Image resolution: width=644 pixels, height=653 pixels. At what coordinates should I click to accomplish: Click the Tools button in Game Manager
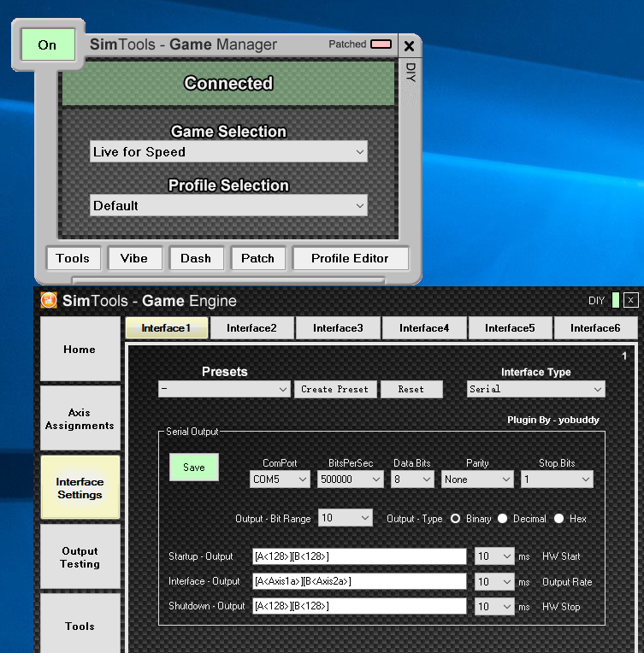73,258
